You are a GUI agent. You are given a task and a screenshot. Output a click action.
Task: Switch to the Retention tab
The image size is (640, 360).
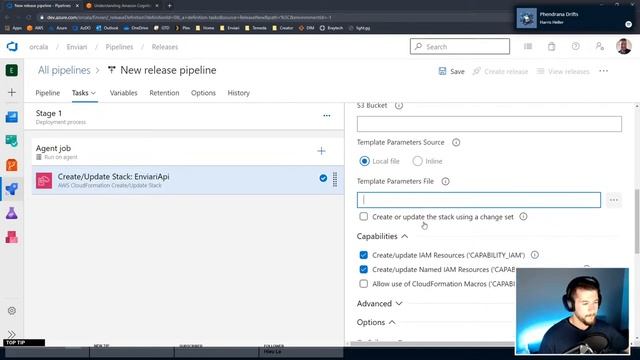click(164, 93)
